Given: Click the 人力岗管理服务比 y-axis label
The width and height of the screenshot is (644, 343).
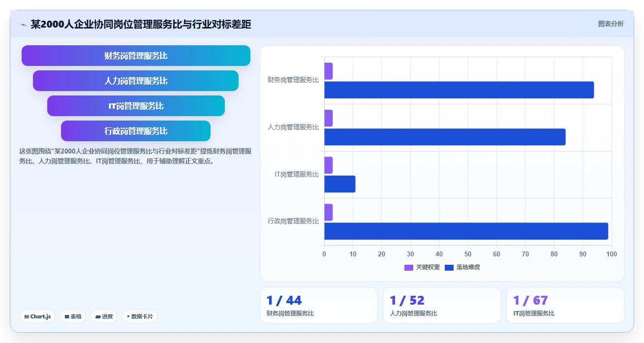Looking at the screenshot, I should point(293,127).
